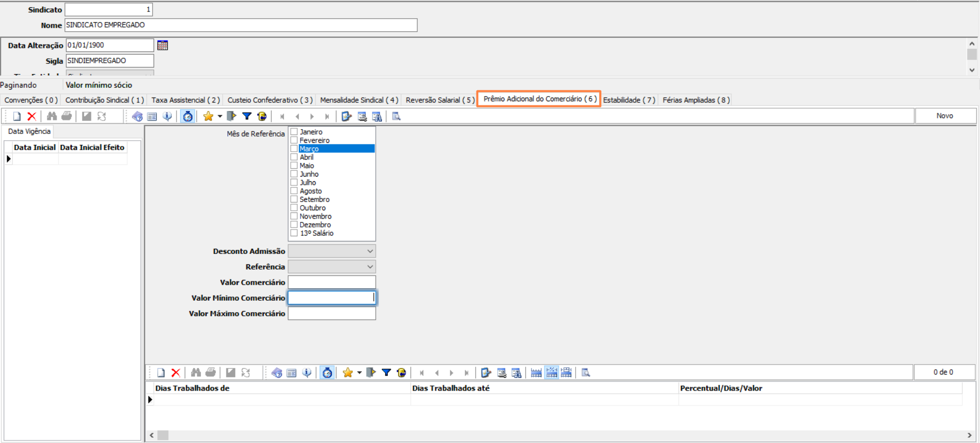
Task: Click the stopwatch icon in the toolbar under the tabs
Action: [188, 116]
